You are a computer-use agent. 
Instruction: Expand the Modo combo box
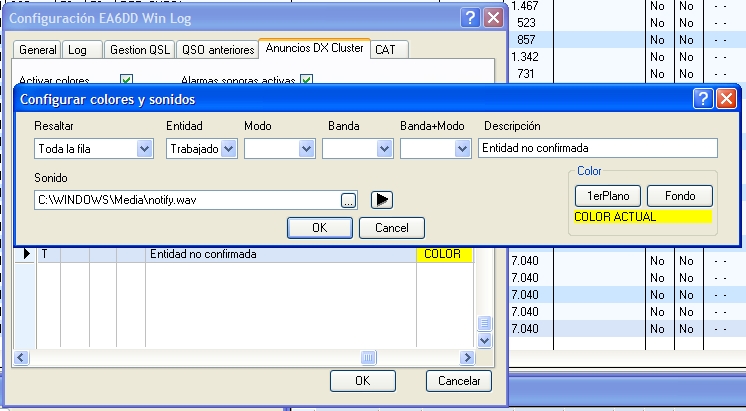tap(306, 148)
